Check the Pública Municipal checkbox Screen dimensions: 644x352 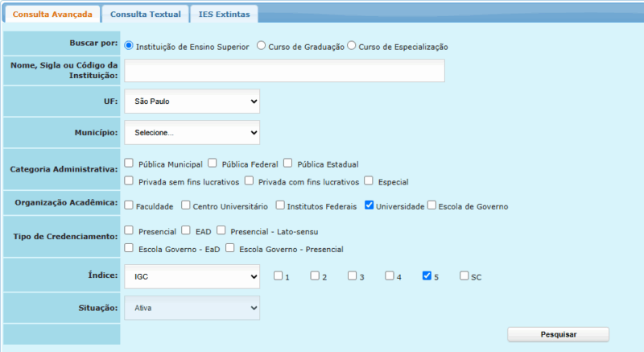(129, 163)
